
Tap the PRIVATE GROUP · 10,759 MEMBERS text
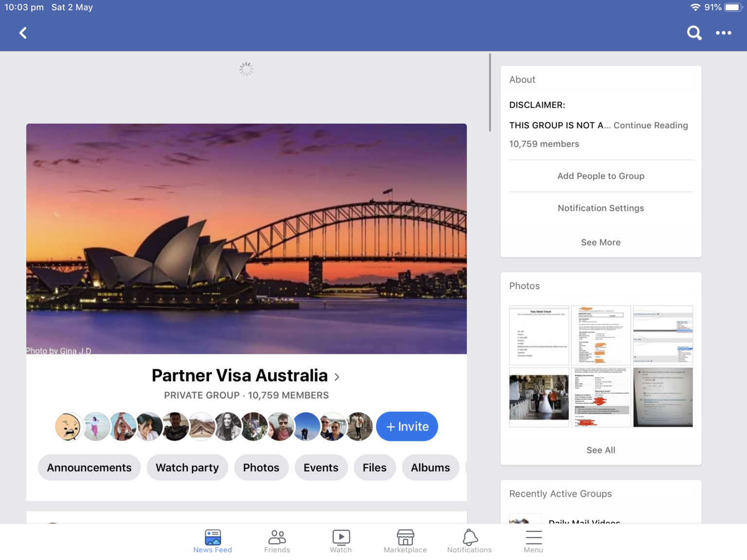(246, 395)
